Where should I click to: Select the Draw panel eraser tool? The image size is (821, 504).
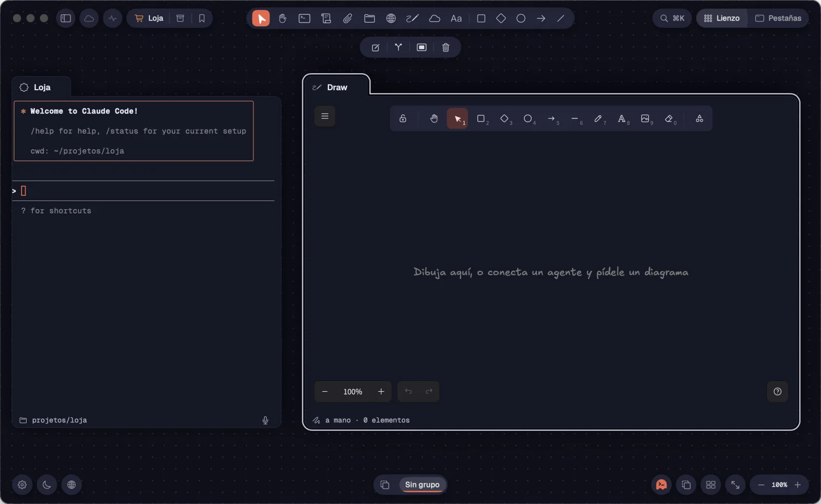point(669,119)
